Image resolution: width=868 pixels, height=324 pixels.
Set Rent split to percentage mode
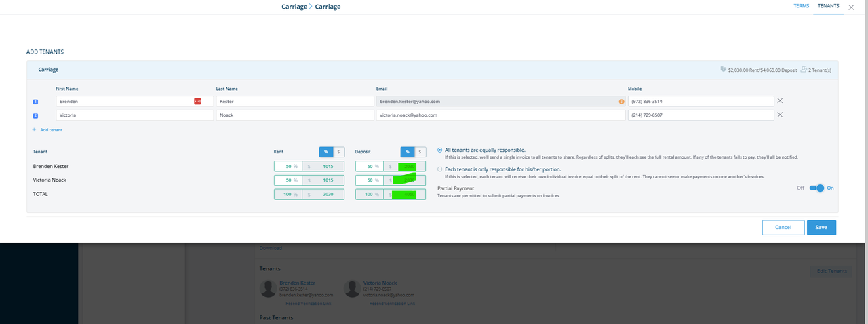(x=325, y=152)
